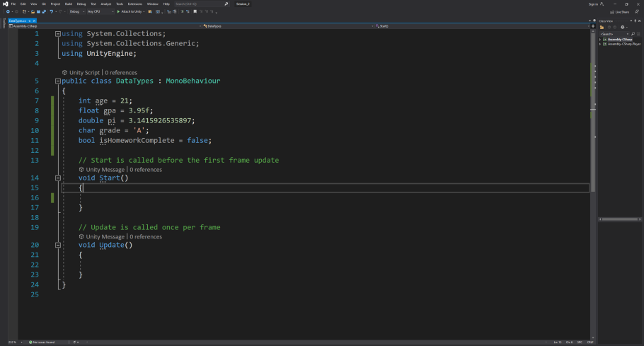Viewport: 644px width, 346px height.
Task: Open the Debug menu
Action: [81, 4]
